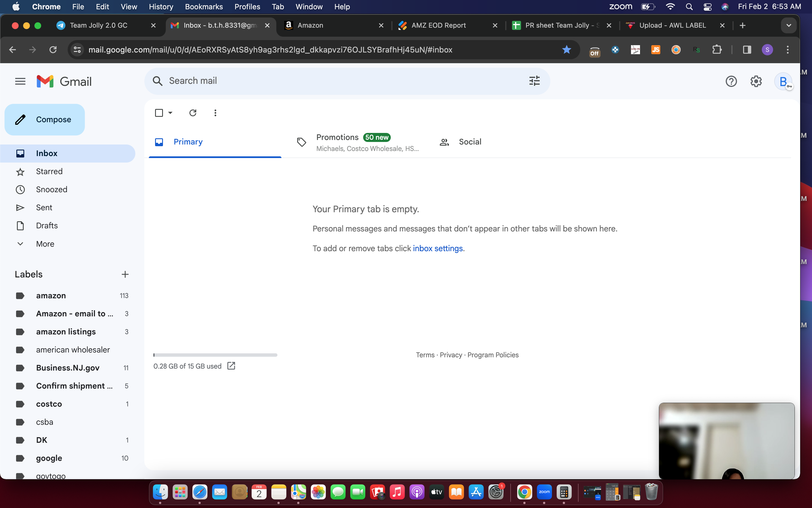Viewport: 812px width, 508px height.
Task: Reload the page in Chrome
Action: pyautogui.click(x=53, y=50)
